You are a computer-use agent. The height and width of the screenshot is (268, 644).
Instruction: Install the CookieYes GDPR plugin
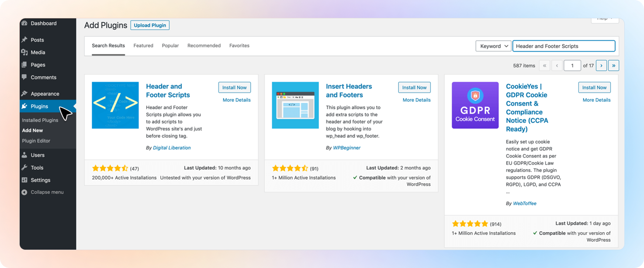point(595,87)
